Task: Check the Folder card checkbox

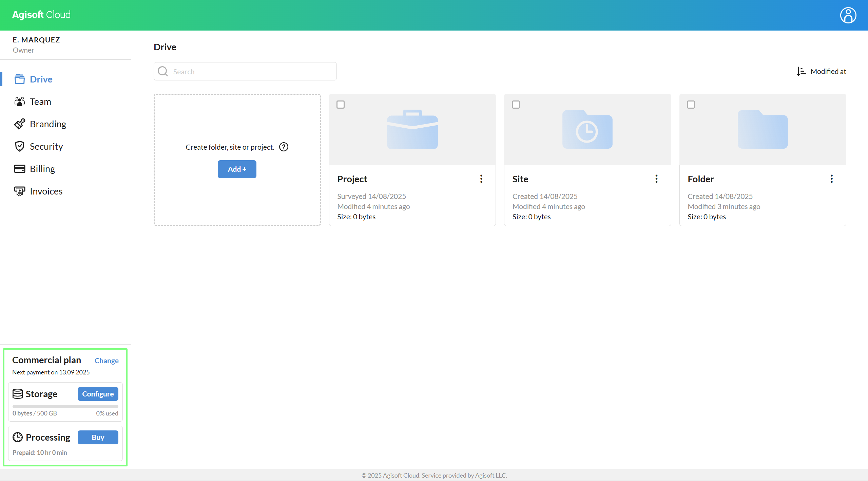Action: point(691,105)
